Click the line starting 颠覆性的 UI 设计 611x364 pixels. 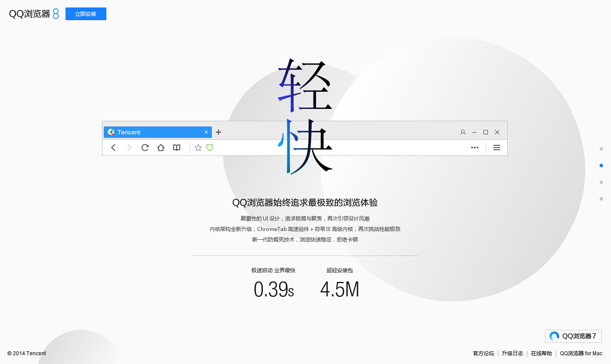[x=305, y=218]
